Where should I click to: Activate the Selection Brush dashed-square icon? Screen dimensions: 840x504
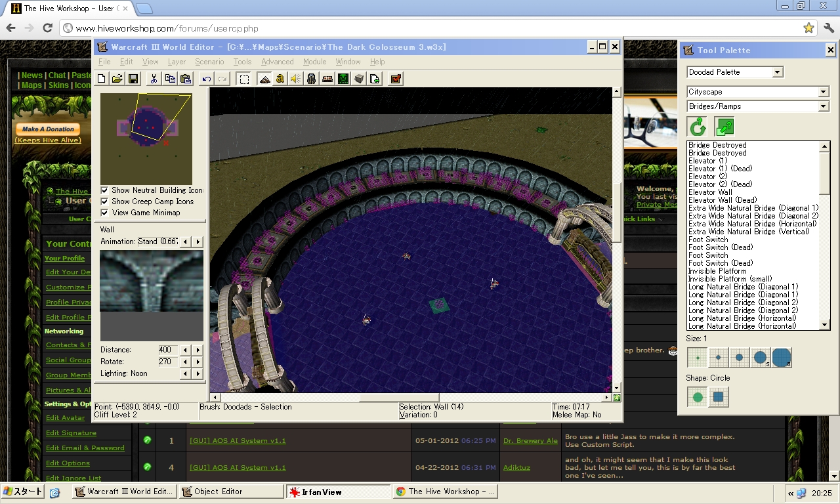pyautogui.click(x=244, y=79)
